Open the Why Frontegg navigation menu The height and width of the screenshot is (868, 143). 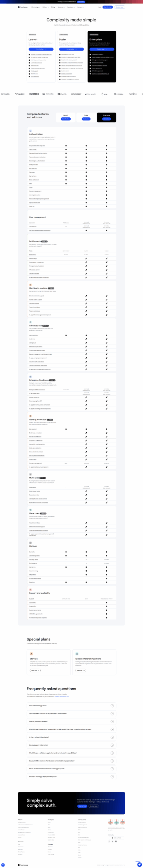tap(35, 7)
